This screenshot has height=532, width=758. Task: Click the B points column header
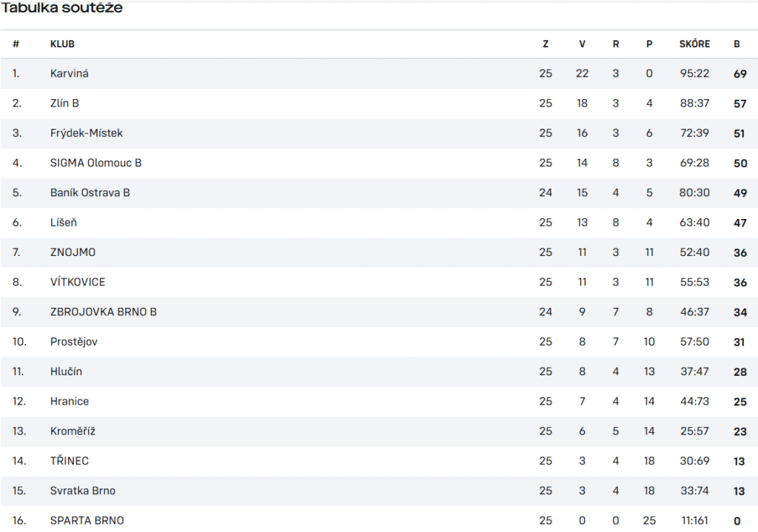click(x=737, y=44)
